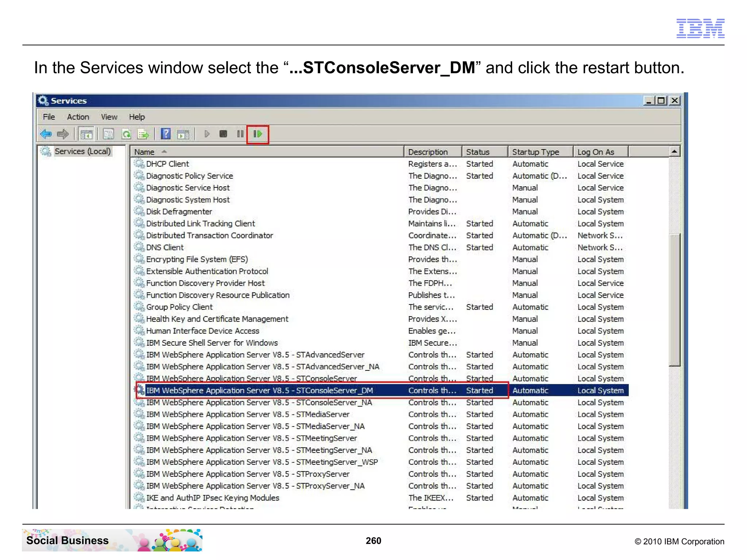
Task: Toggle the Show/Hide Console Tree icon
Action: click(x=86, y=134)
